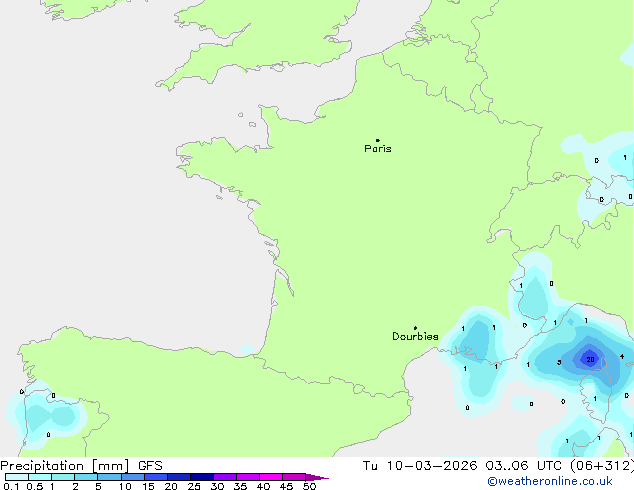Image resolution: width=634 pixels, height=490 pixels.
Task: Pick the 40–45 mm magenta legend swatch
Action: point(271,477)
